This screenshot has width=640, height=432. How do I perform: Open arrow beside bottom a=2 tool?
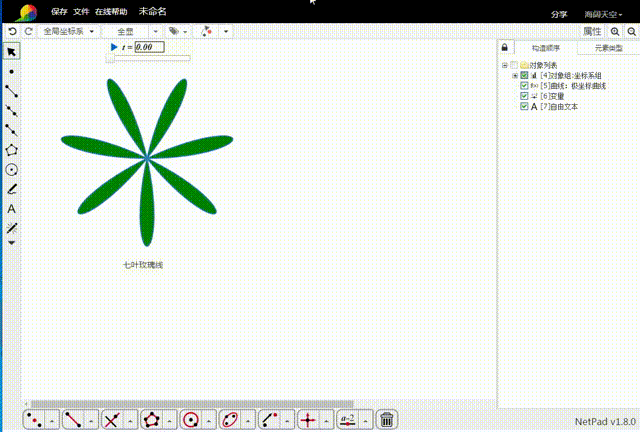(365, 420)
